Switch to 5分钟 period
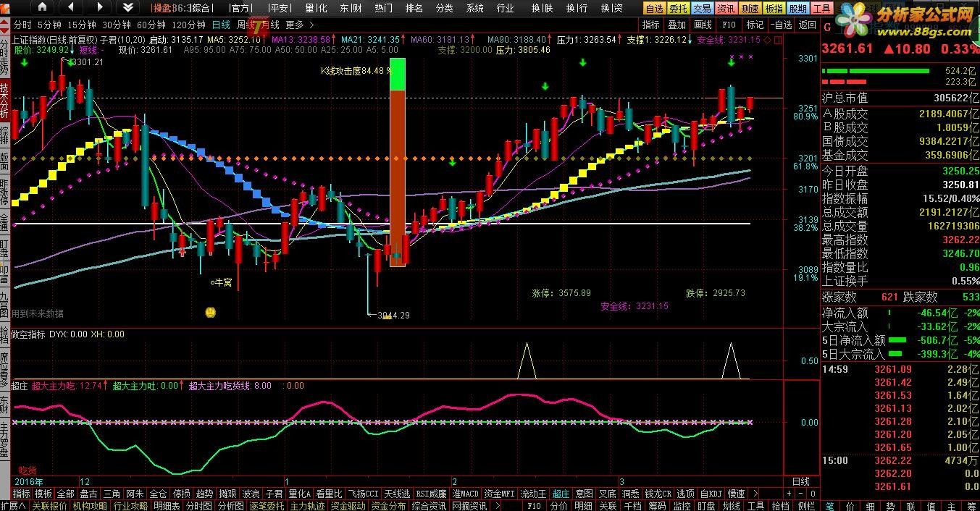This screenshot has width=980, height=511. tap(49, 25)
